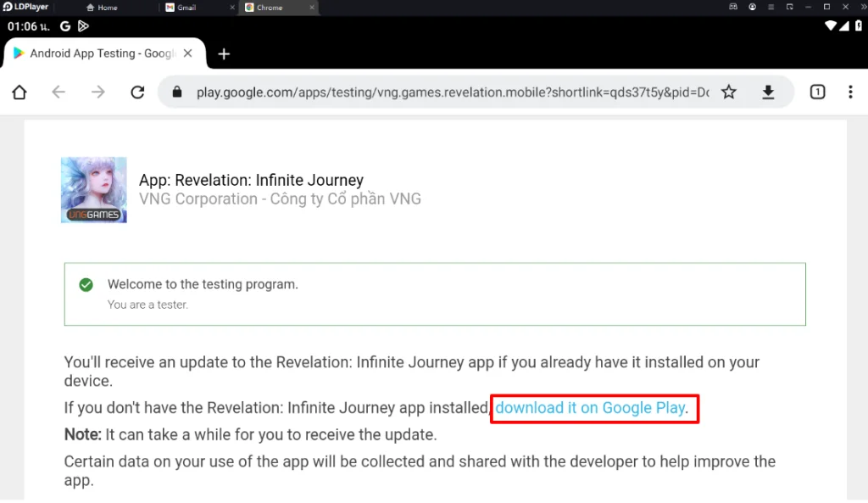Open the download it on Google Play link
The height and width of the screenshot is (503, 868).
tap(591, 408)
